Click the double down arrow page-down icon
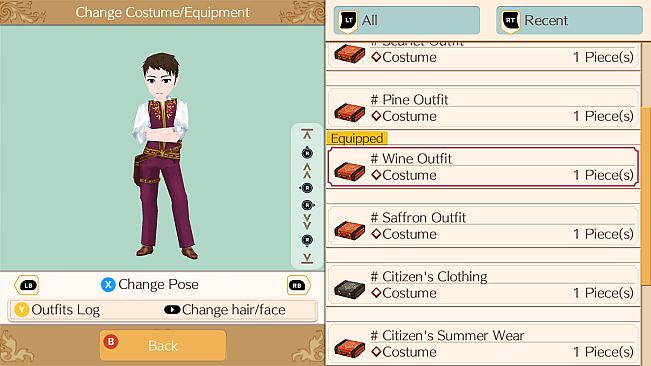Screen dimensions: 651x366 307,222
